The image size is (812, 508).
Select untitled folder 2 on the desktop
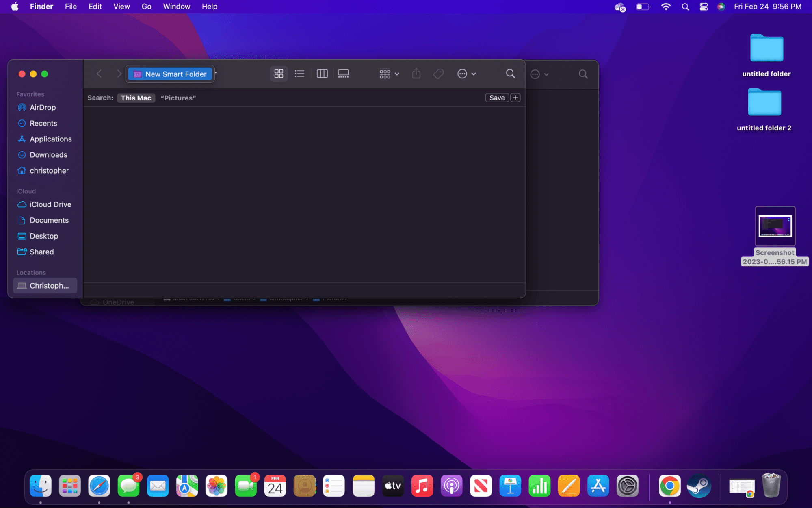coord(764,109)
